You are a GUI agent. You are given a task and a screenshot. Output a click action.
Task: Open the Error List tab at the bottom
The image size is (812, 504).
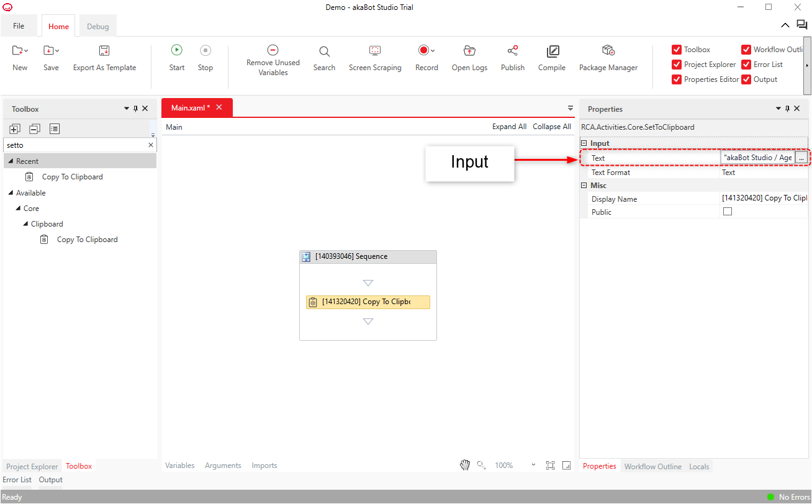pyautogui.click(x=17, y=480)
